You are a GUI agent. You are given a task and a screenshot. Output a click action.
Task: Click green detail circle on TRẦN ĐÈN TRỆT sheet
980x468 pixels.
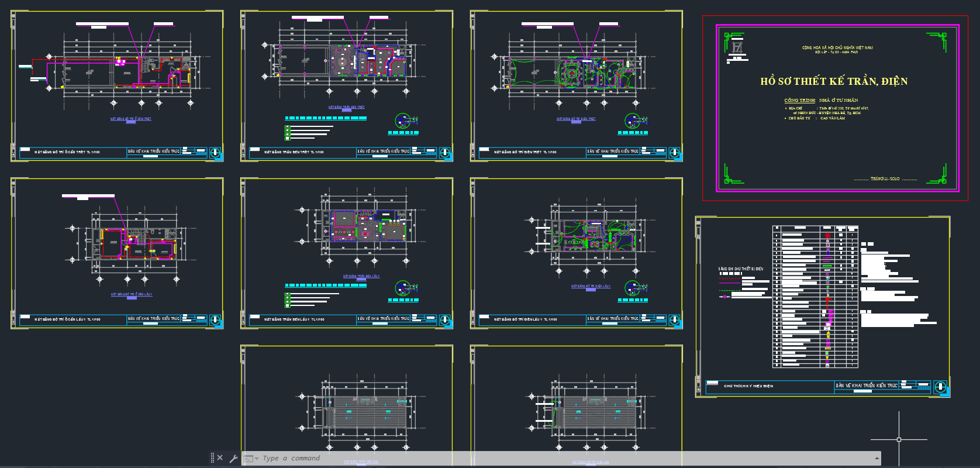coord(403,121)
